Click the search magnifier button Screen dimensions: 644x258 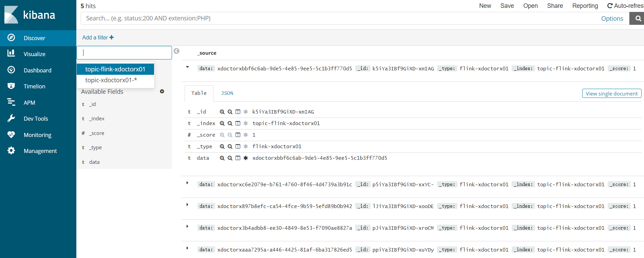638,18
